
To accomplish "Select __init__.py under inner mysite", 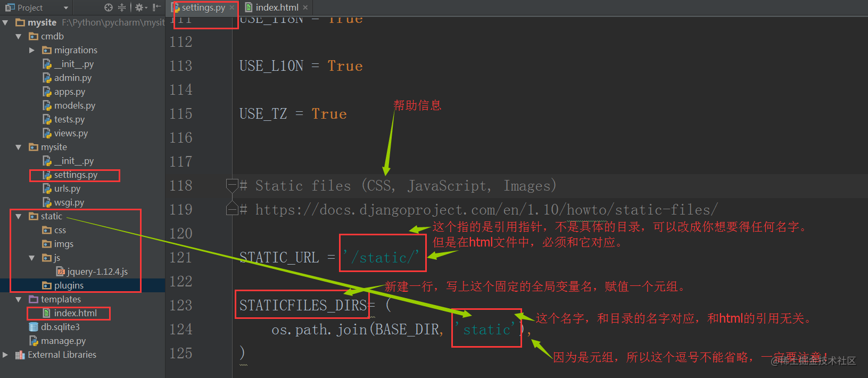I will pyautogui.click(x=74, y=161).
